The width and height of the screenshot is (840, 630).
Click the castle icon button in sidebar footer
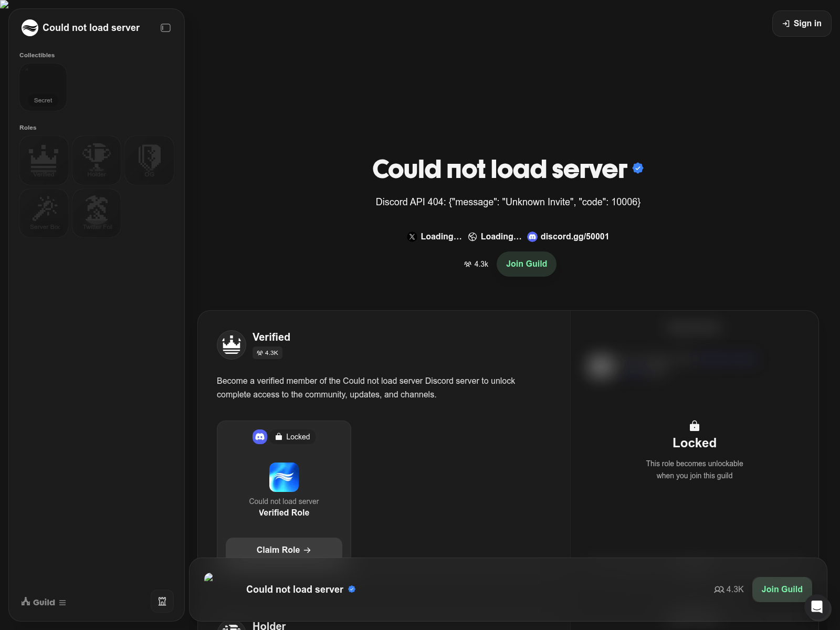[x=162, y=602]
